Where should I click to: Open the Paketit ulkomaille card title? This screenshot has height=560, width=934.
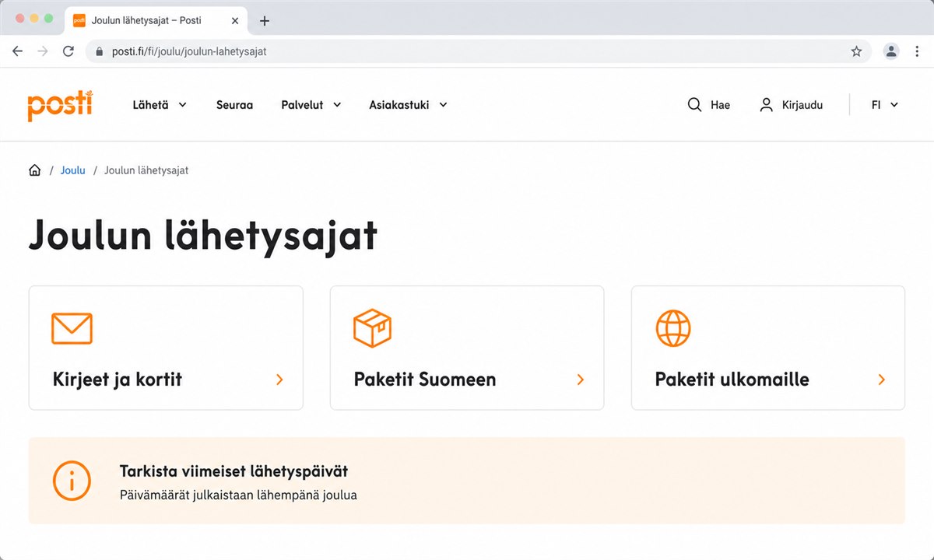pos(732,380)
